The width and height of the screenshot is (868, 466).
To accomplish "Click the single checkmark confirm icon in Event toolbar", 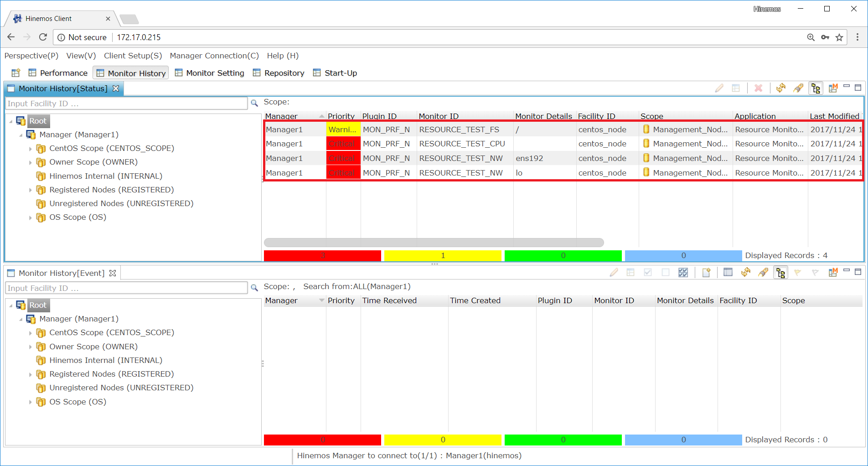I will pos(648,273).
